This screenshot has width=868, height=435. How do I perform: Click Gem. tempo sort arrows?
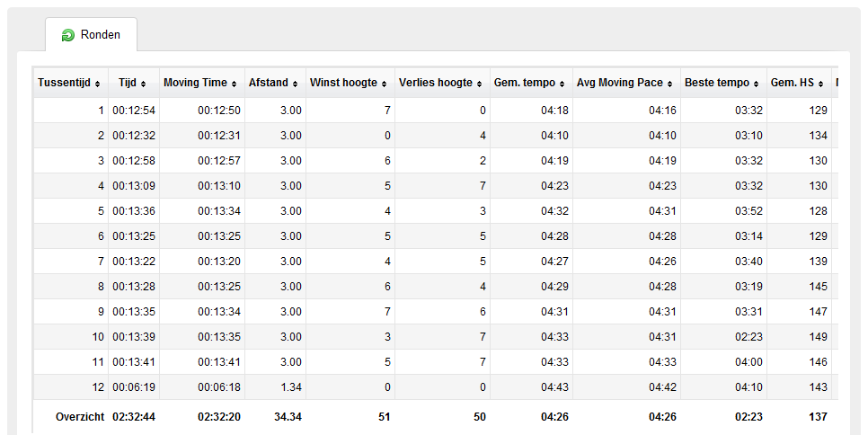coord(562,84)
